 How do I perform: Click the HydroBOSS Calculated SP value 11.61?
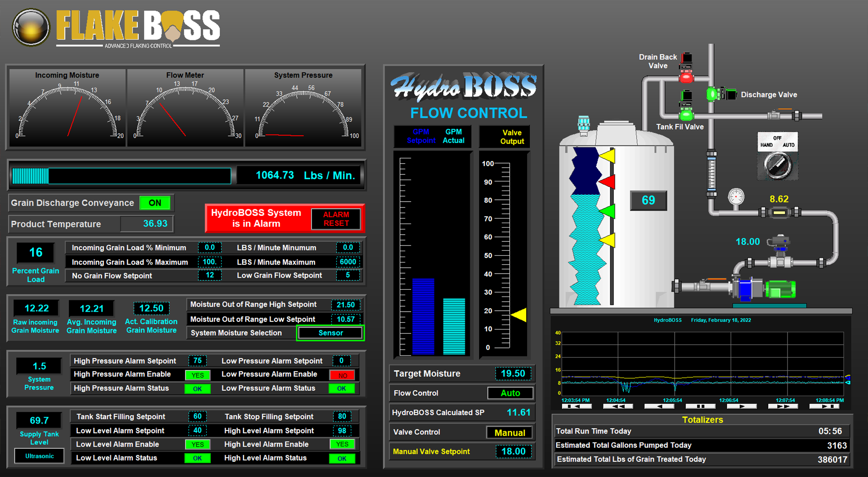518,413
